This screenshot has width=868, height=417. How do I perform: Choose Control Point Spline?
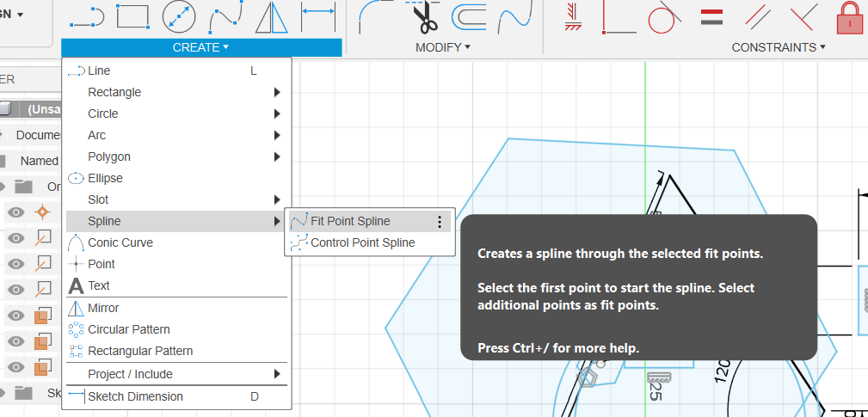(x=369, y=242)
